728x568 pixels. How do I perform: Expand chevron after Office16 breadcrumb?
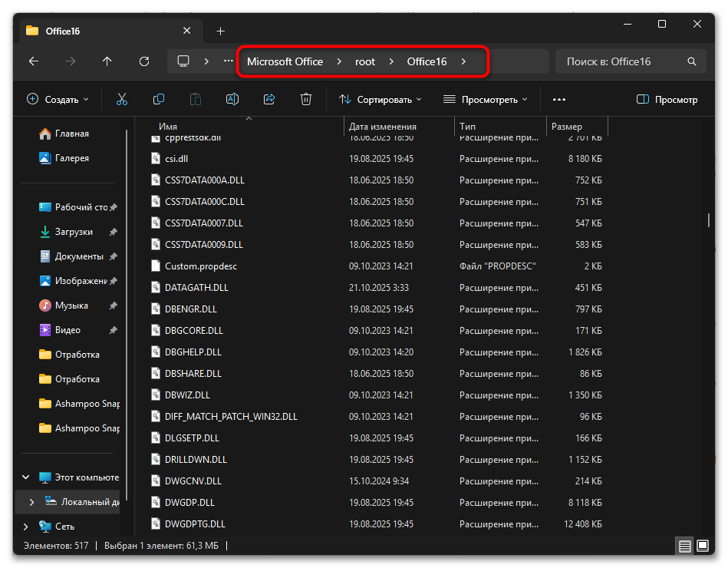[x=463, y=61]
